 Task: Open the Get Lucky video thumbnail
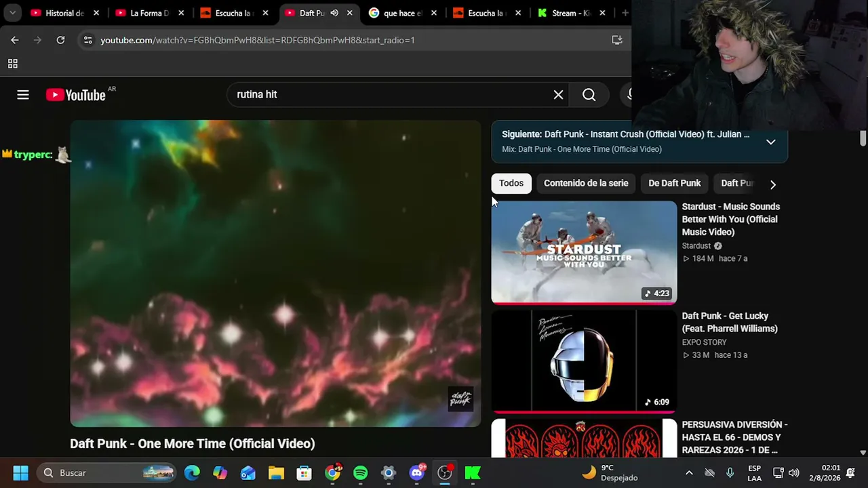(584, 361)
